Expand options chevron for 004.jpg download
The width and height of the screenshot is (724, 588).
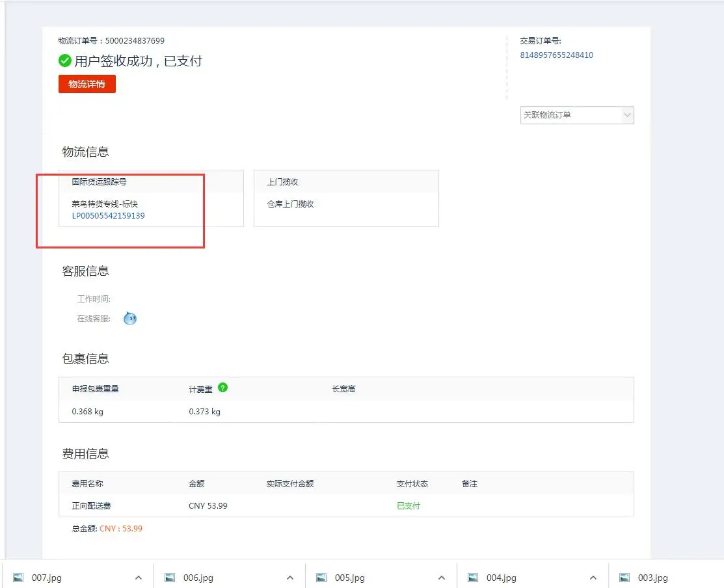(593, 578)
